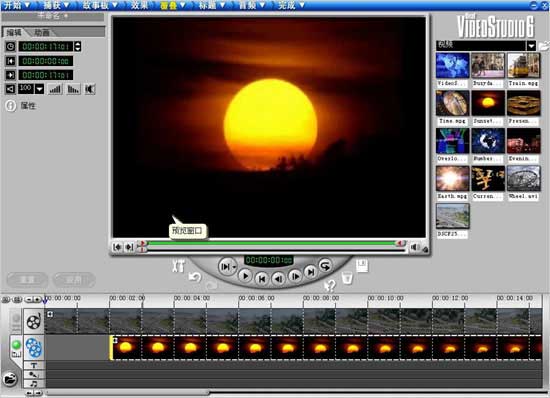Click the duration timecode field
The width and height of the screenshot is (550, 398).
46,46
